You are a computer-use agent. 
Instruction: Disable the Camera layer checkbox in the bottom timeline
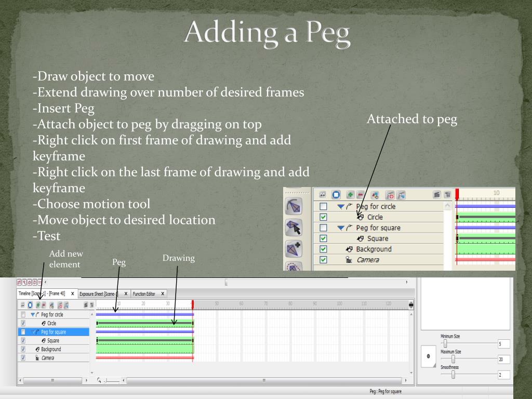click(23, 358)
